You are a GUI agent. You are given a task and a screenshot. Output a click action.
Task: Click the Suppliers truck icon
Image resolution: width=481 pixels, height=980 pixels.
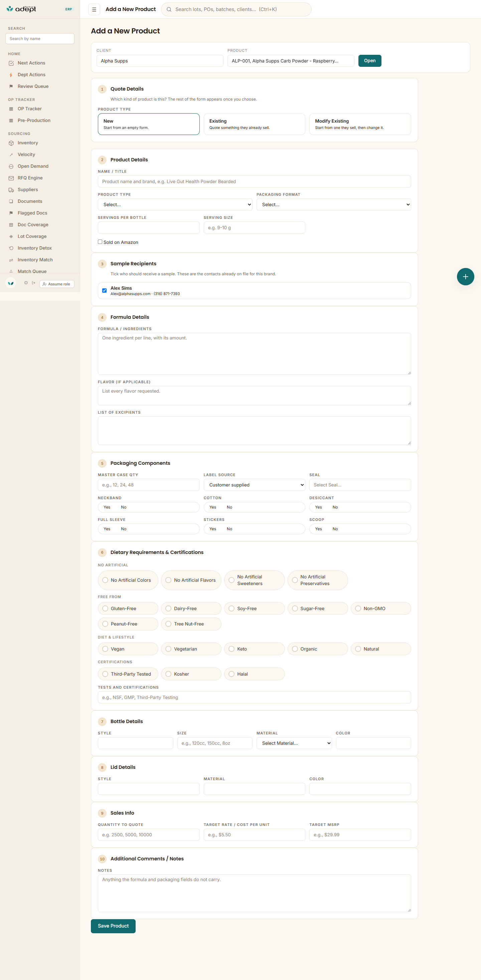click(11, 190)
